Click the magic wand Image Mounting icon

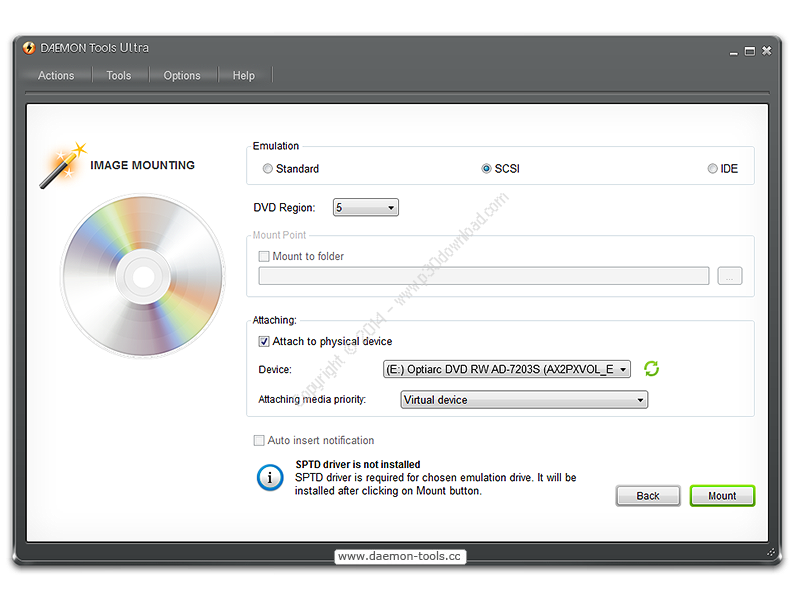[x=63, y=165]
